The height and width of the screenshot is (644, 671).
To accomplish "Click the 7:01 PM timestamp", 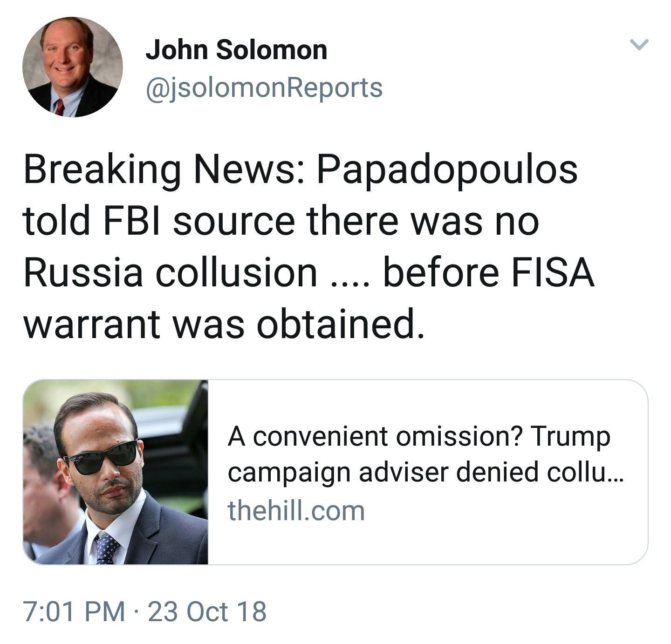I will pyautogui.click(x=74, y=611).
